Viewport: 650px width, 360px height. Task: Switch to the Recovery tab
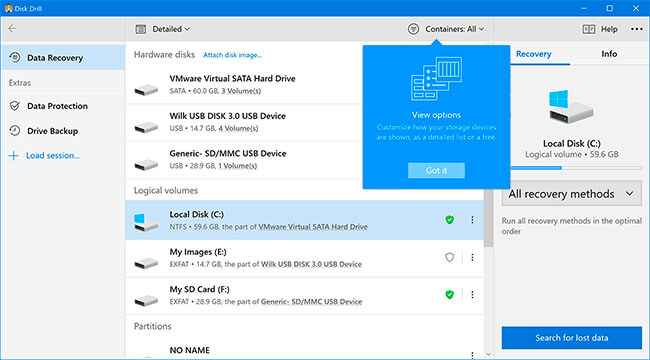pos(534,54)
